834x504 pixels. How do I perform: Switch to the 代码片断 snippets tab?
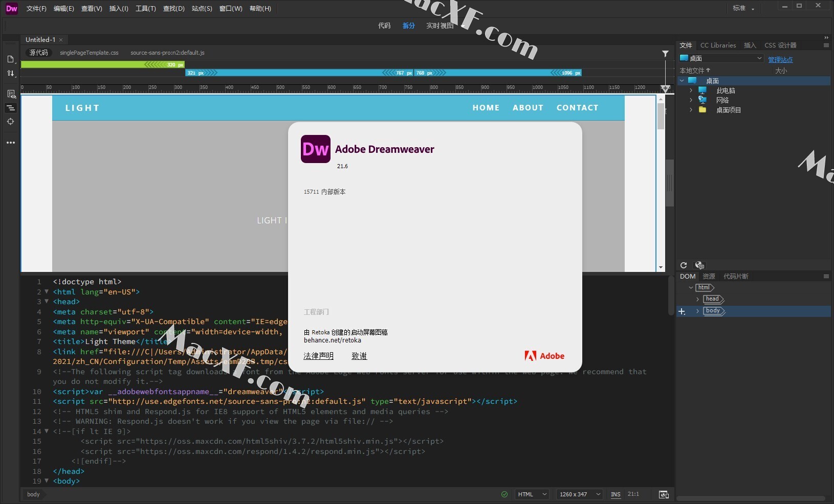736,277
